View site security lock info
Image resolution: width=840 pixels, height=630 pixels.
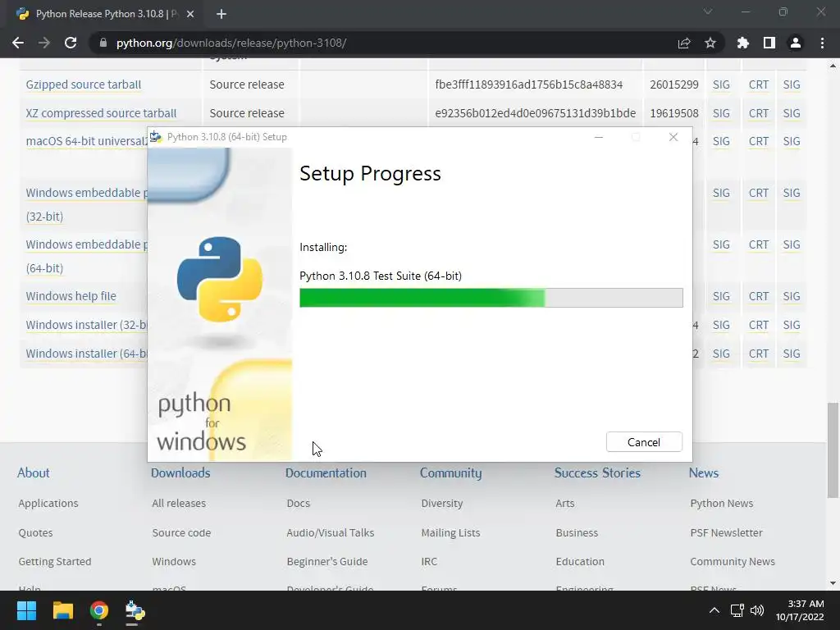point(103,43)
